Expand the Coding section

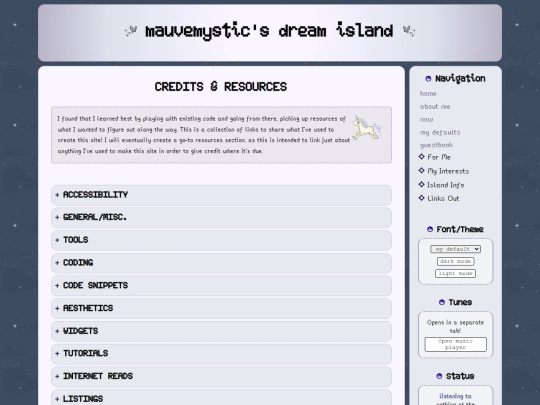click(221, 263)
